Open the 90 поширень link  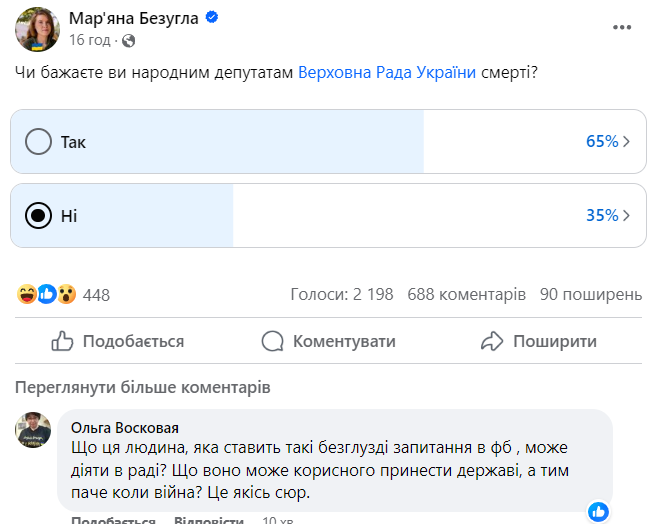click(590, 295)
